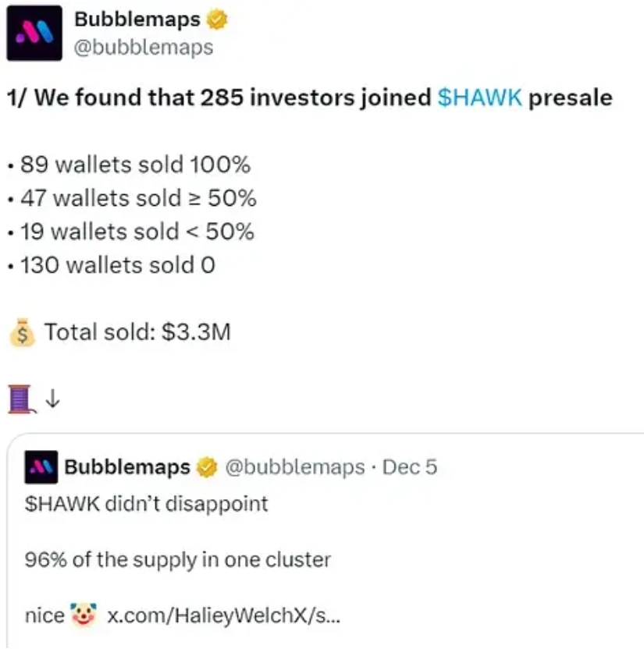Click the money bag emoji

(x=21, y=333)
